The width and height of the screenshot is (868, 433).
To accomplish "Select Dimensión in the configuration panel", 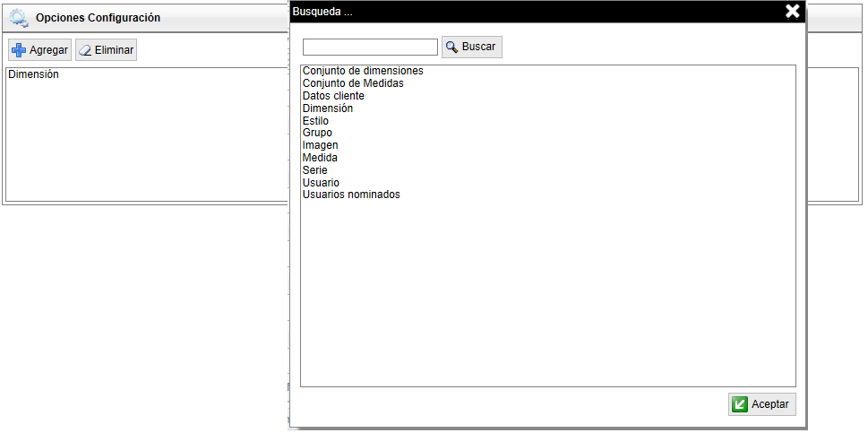I will [x=33, y=74].
